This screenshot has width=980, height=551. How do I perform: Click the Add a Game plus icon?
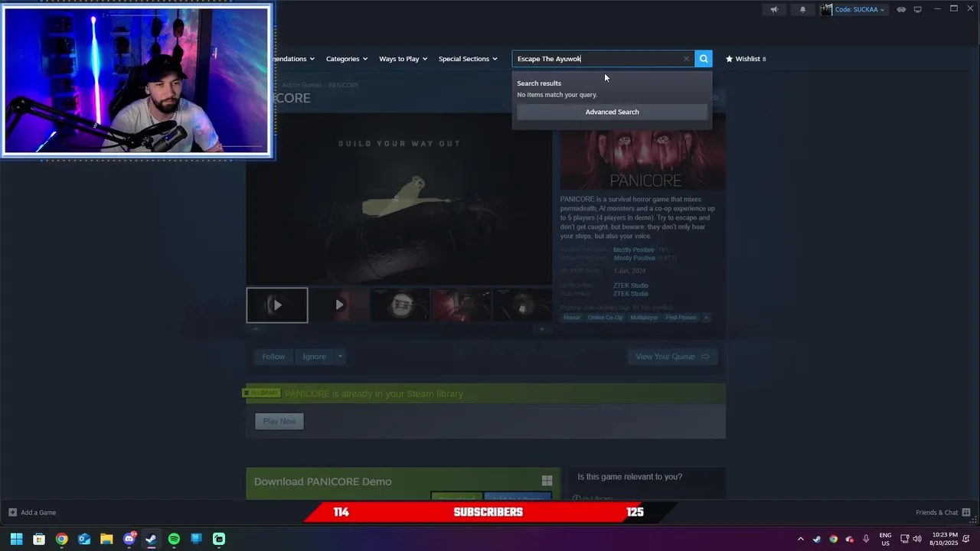12,513
